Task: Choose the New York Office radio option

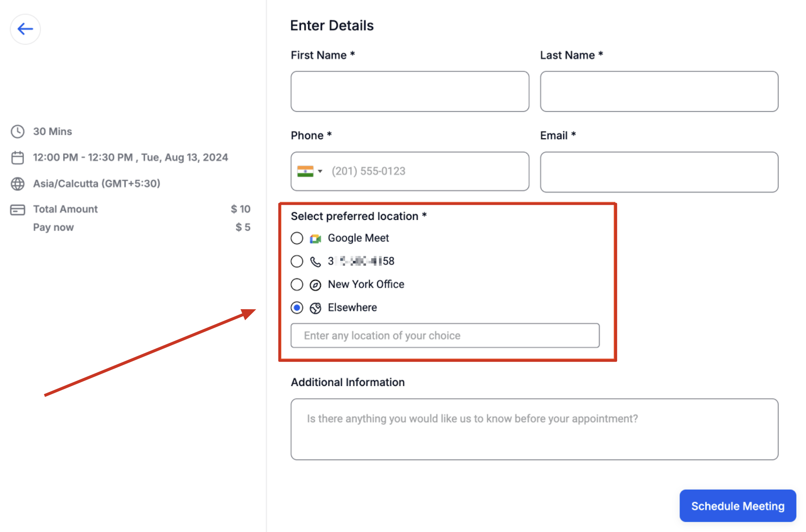Action: [297, 284]
